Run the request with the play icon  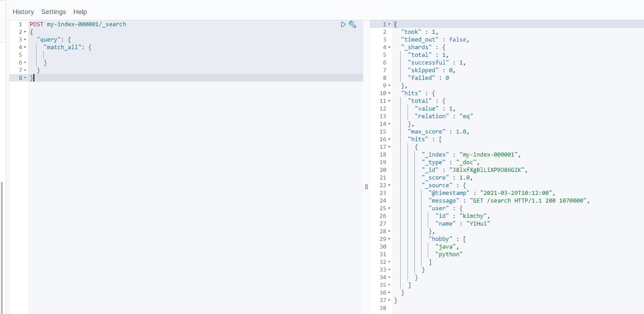click(343, 24)
